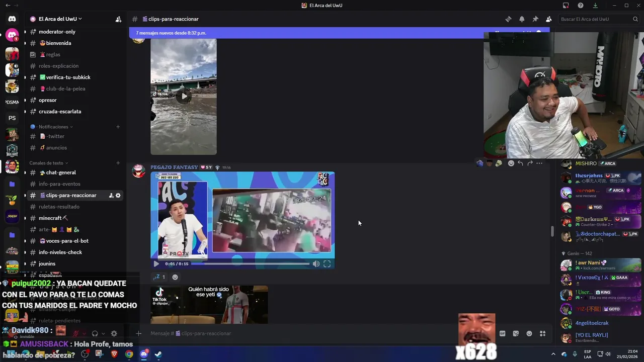Open more options for PEGAZO FANTASY message
This screenshot has height=362, width=644.
point(539,163)
